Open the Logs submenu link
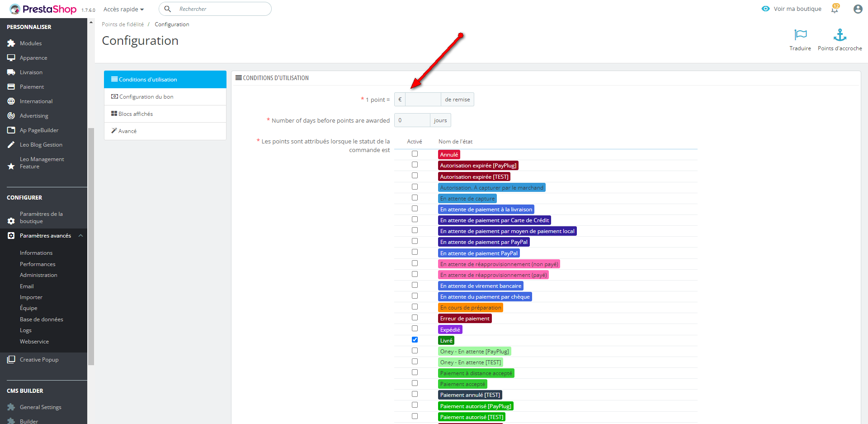This screenshot has height=424, width=868. pyautogui.click(x=26, y=330)
